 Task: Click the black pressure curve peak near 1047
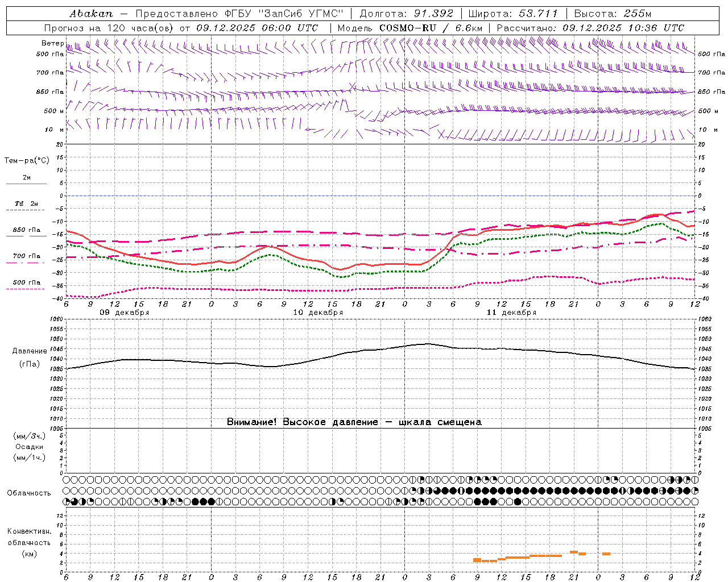(428, 343)
